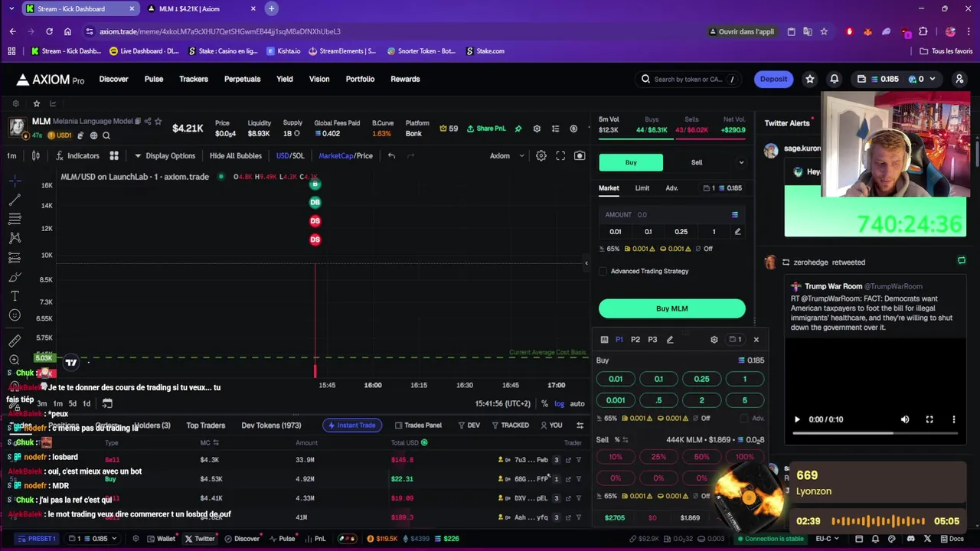Open Dev Tokens (1973) tab
The width and height of the screenshot is (980, 551).
[271, 425]
